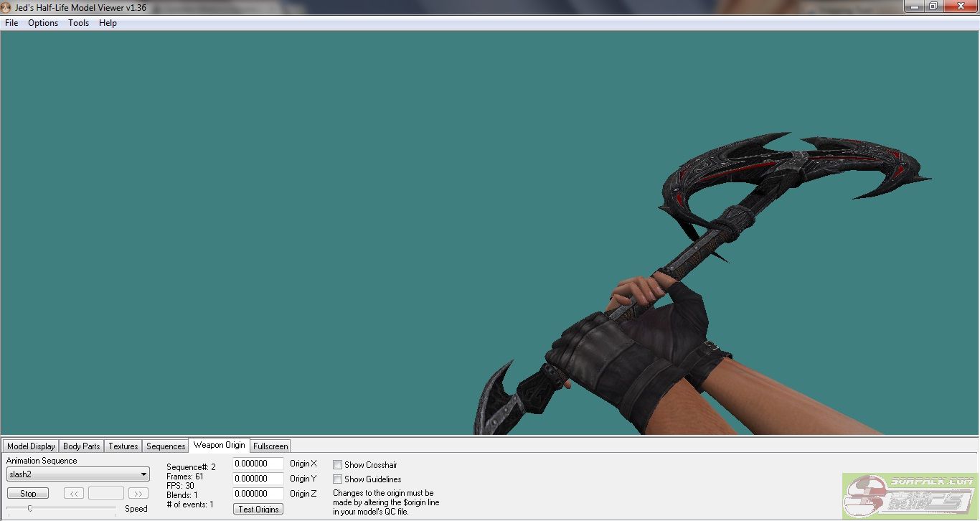This screenshot has width=980, height=521.
Task: Step to previous frame with << button
Action: 75,493
